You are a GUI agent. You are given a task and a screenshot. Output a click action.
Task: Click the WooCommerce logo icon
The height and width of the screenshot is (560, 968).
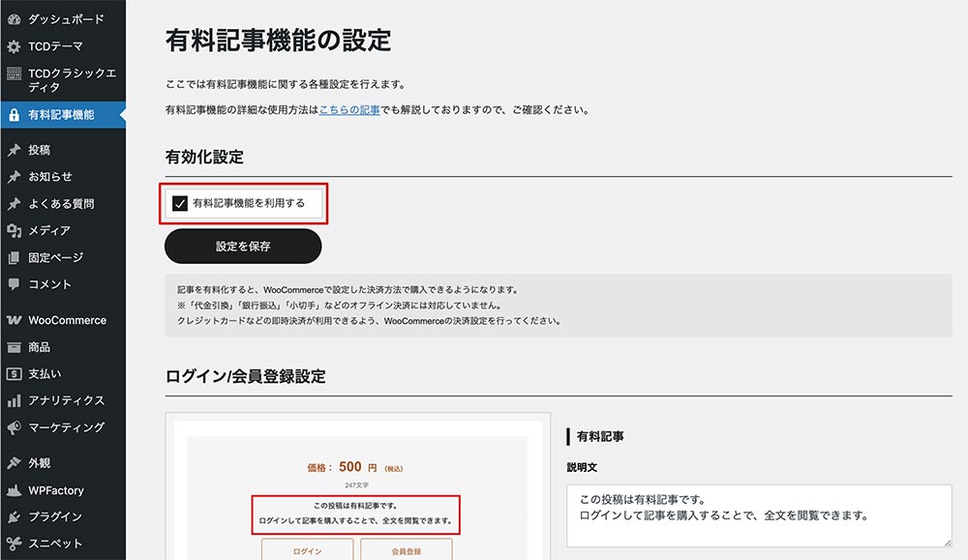coord(14,320)
